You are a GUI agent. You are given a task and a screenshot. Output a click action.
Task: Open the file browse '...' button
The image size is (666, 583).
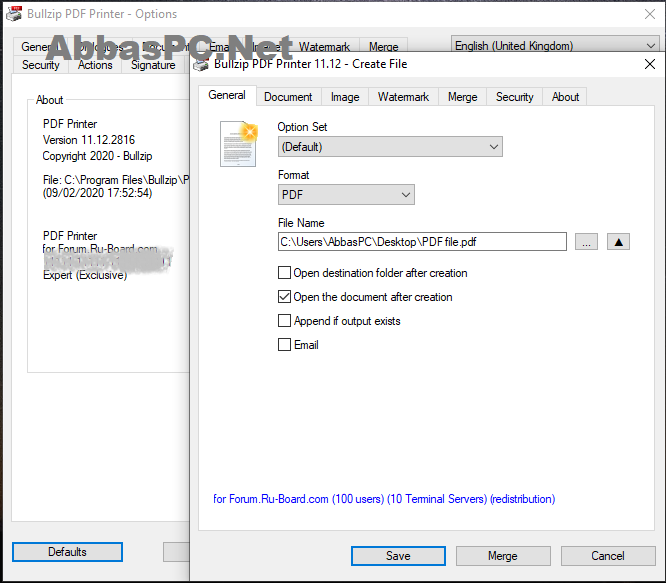[x=586, y=242]
